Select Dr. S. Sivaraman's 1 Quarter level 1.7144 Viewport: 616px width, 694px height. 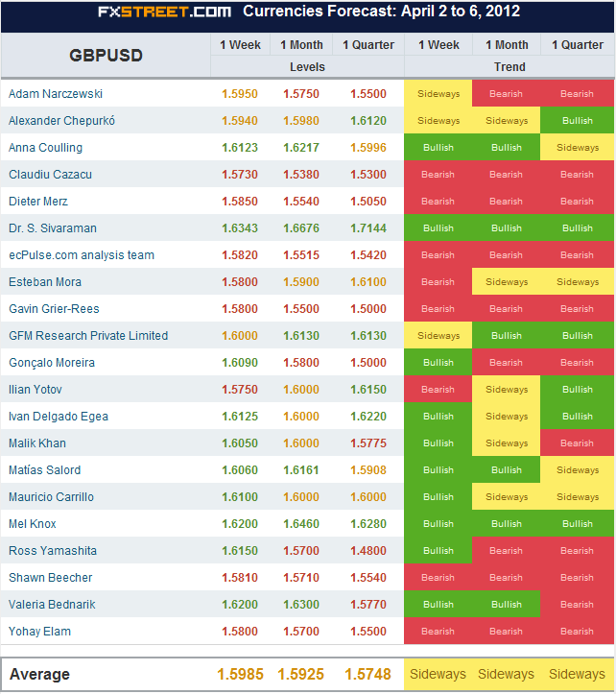pos(368,228)
